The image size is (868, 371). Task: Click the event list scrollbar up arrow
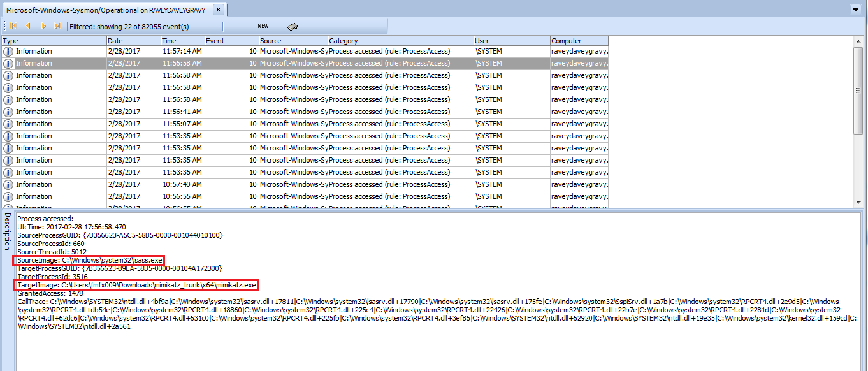(x=858, y=41)
